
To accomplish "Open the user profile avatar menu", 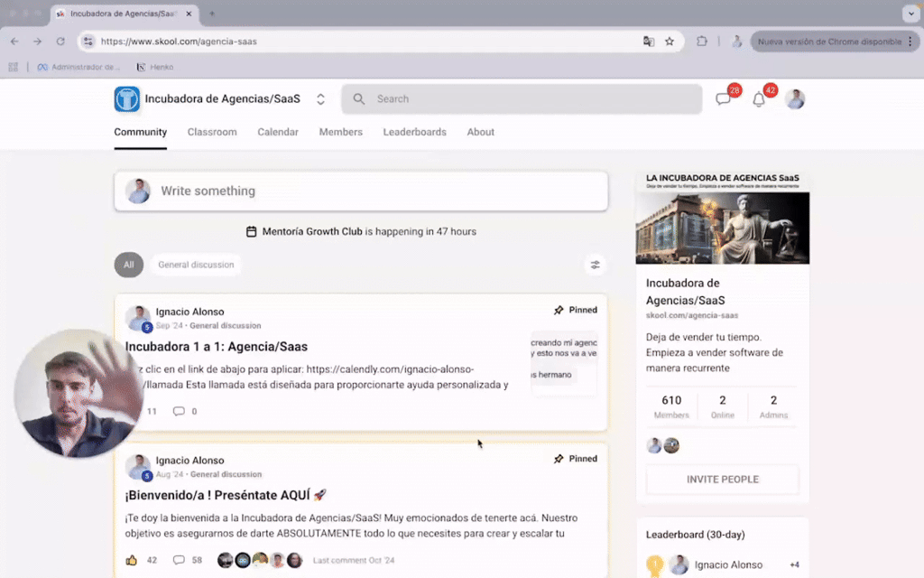I will tap(795, 99).
